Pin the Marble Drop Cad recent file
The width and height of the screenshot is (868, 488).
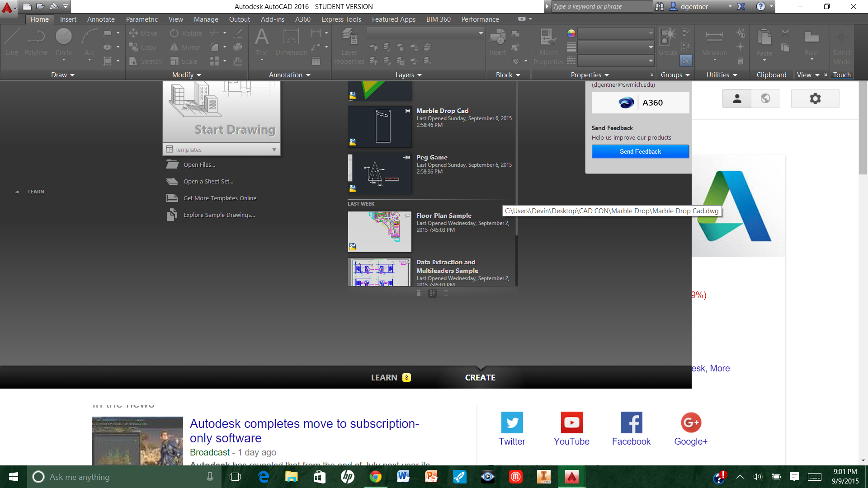click(406, 110)
